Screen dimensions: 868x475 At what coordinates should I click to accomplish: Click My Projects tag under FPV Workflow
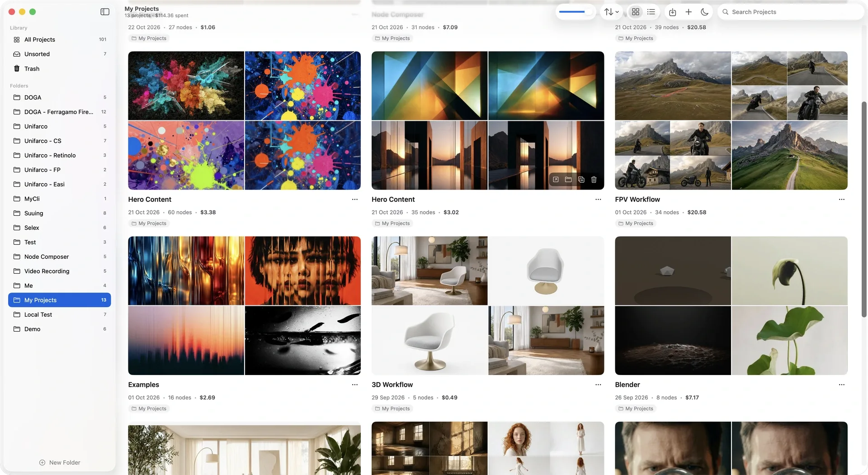click(635, 223)
